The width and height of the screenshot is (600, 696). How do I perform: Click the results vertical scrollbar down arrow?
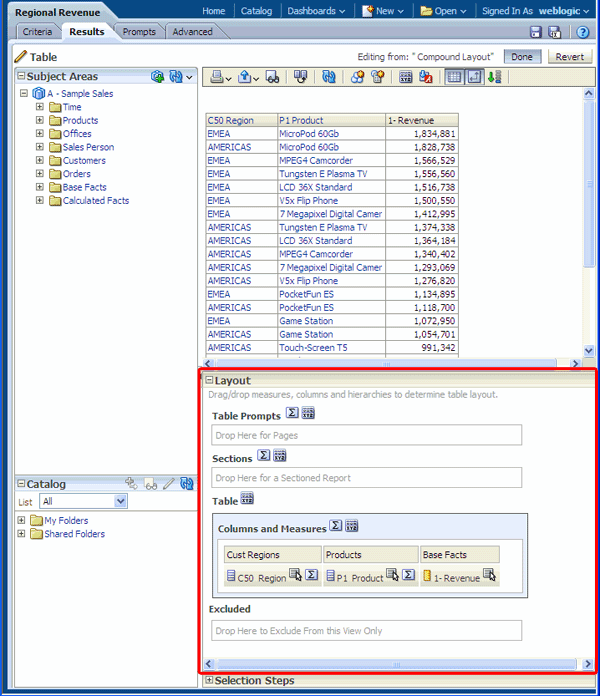pos(588,350)
